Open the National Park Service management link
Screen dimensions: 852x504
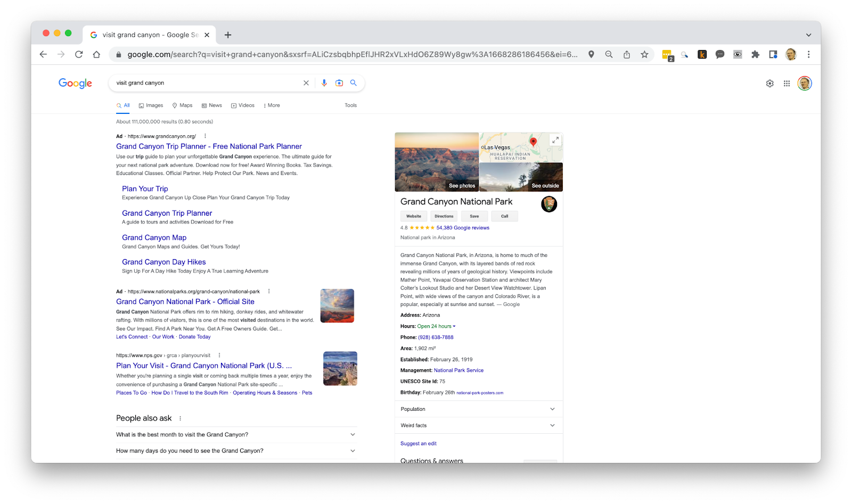point(458,370)
